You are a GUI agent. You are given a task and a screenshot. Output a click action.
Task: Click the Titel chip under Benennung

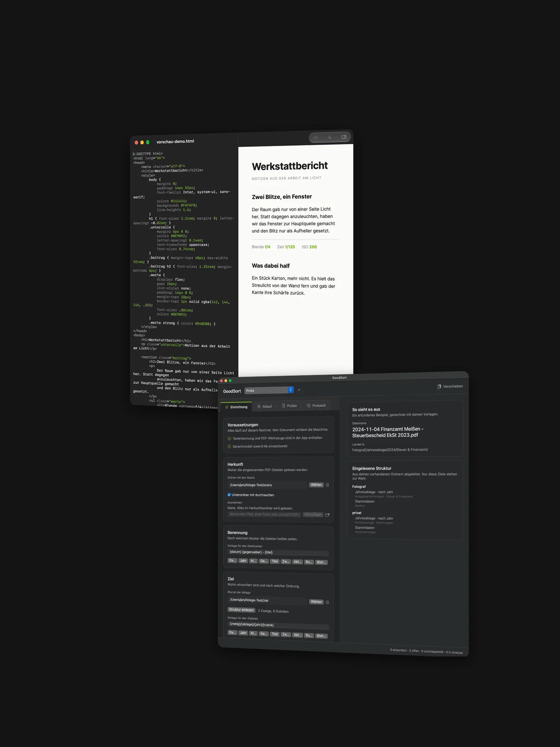(x=275, y=561)
